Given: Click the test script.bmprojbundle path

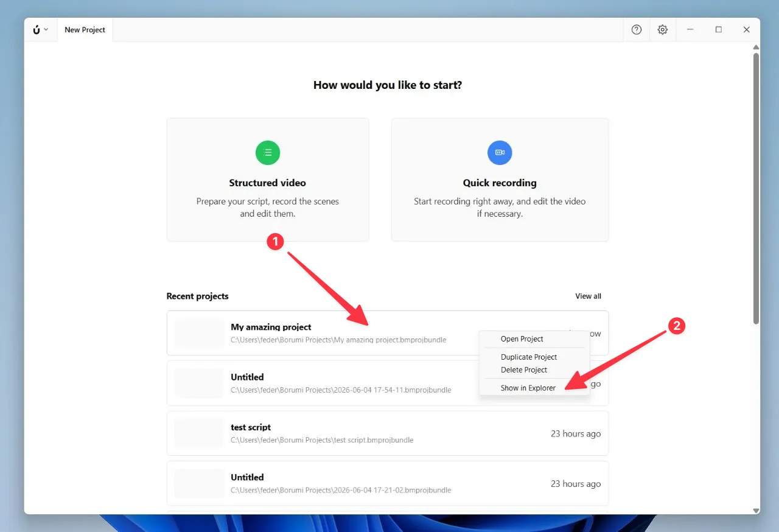Looking at the screenshot, I should click(x=322, y=440).
